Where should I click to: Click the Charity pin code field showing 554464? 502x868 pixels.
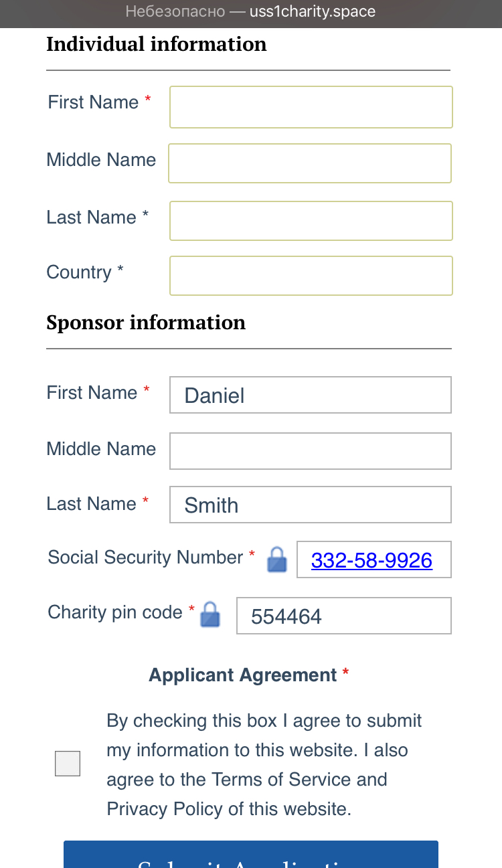click(344, 616)
